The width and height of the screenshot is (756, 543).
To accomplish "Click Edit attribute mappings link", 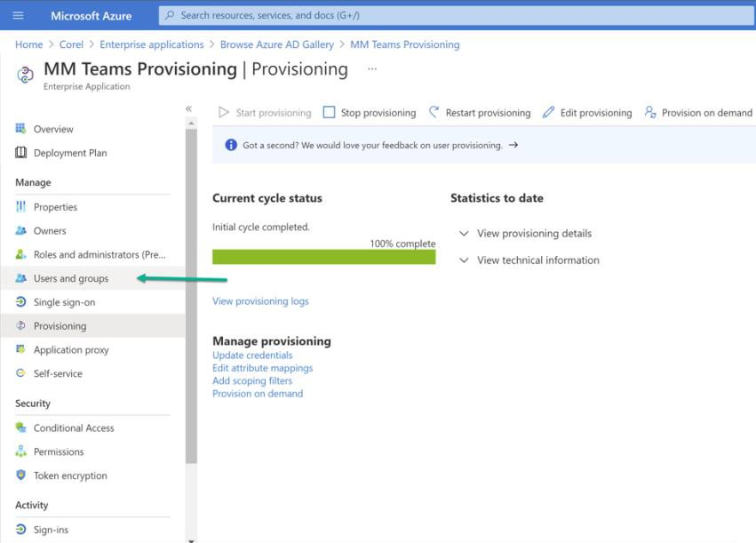I will click(x=263, y=368).
